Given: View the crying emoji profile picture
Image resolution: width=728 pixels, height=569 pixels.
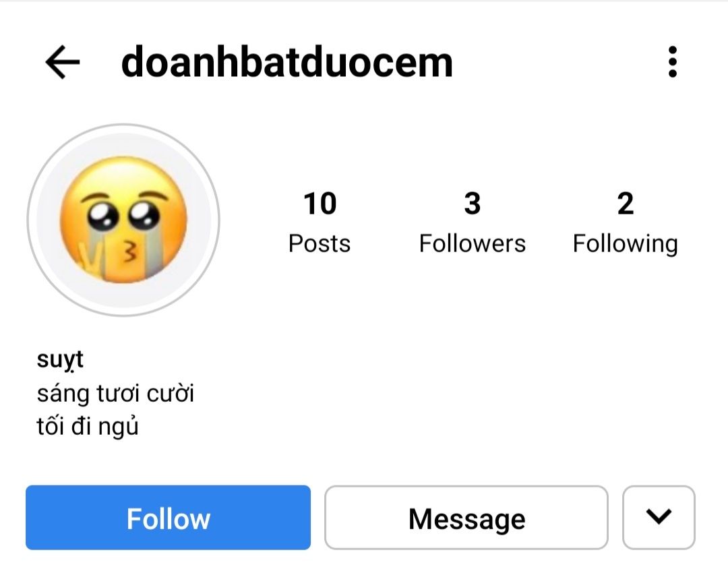Looking at the screenshot, I should (123, 220).
